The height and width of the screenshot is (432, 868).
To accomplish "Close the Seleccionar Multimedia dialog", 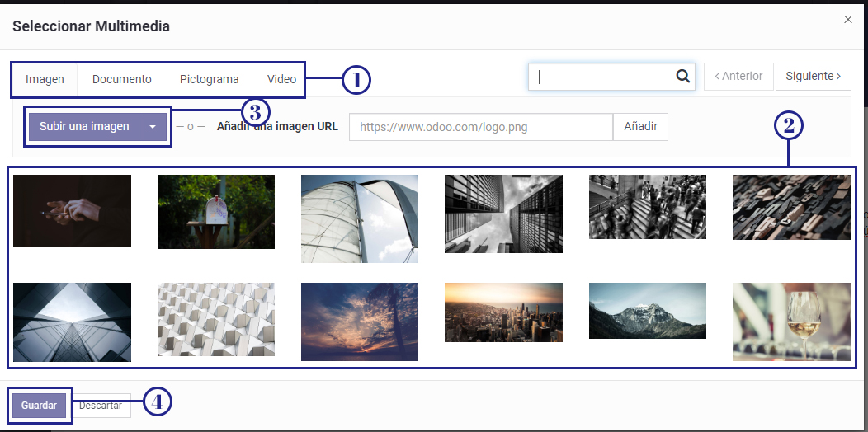I will pos(847,20).
